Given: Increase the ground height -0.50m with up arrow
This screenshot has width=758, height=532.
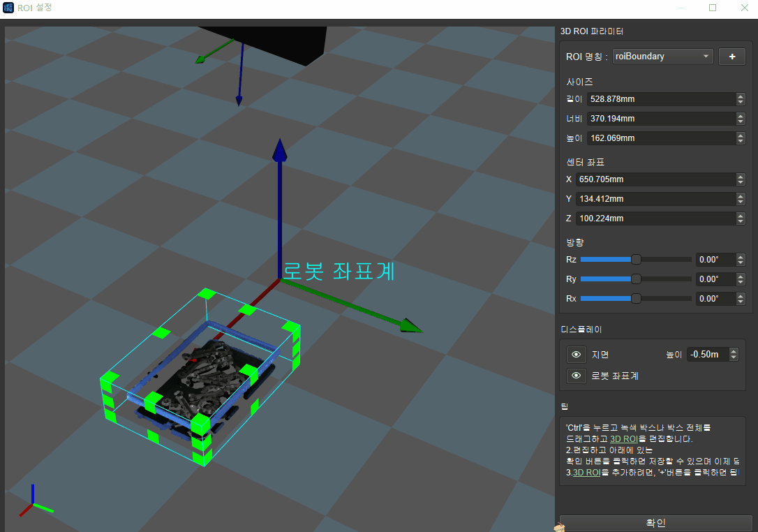Looking at the screenshot, I should tap(734, 351).
